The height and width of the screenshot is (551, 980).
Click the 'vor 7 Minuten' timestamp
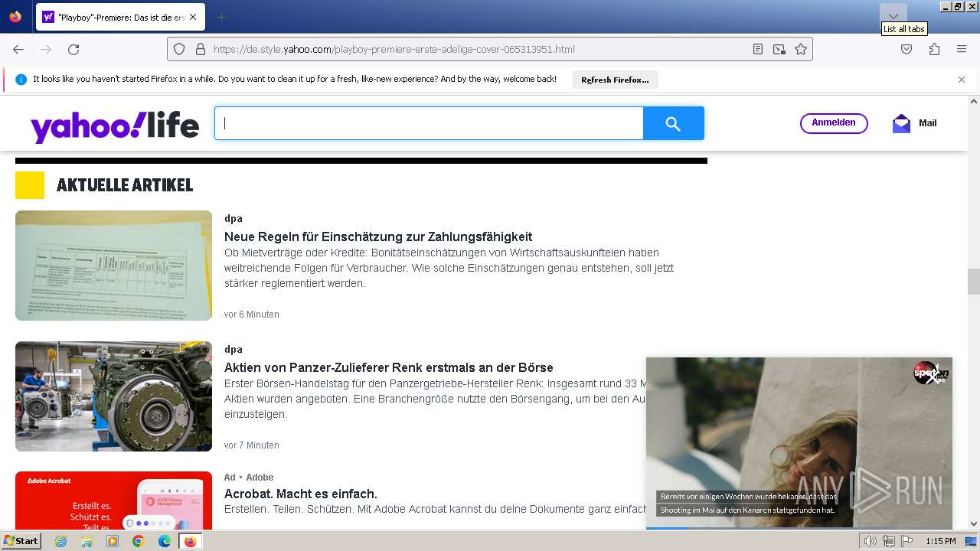coord(252,445)
